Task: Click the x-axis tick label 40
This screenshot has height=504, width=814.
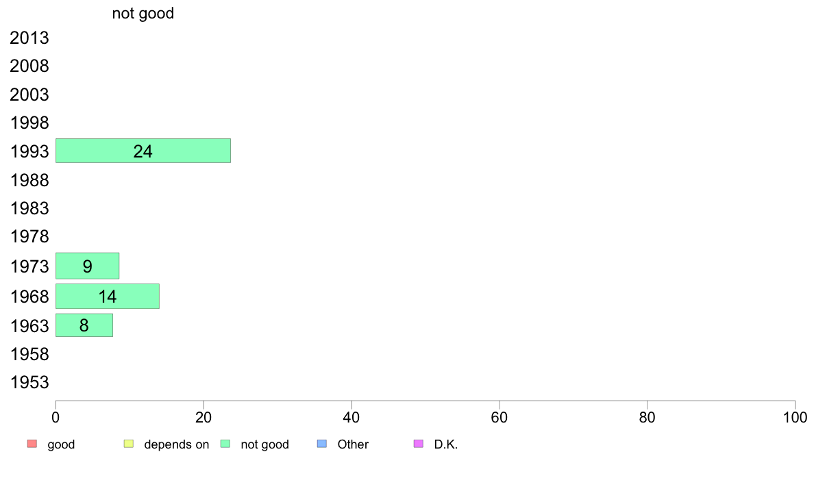Action: point(351,417)
